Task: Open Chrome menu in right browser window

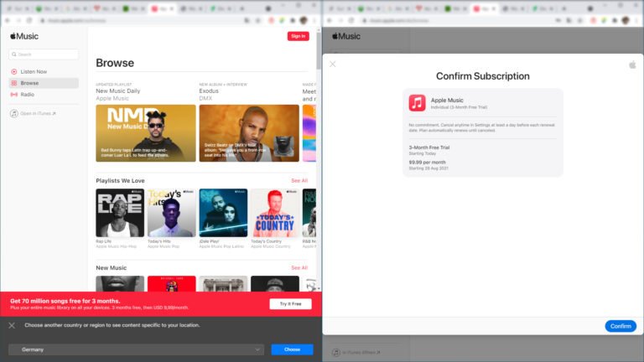Action: [x=636, y=20]
